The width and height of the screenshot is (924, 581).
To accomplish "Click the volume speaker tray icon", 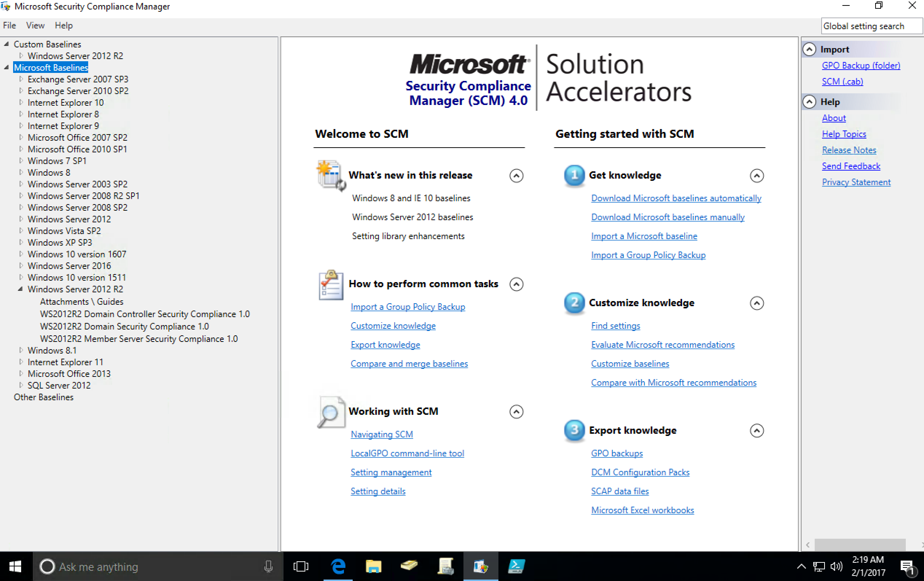I will pyautogui.click(x=837, y=566).
